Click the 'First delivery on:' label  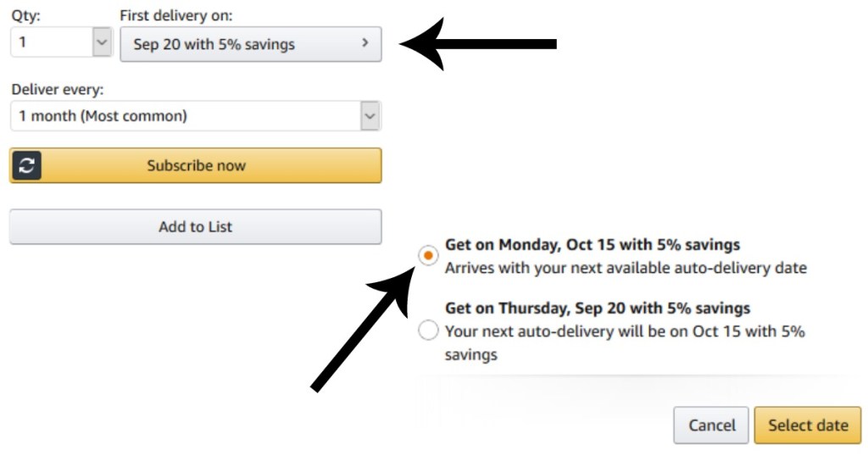coord(176,15)
